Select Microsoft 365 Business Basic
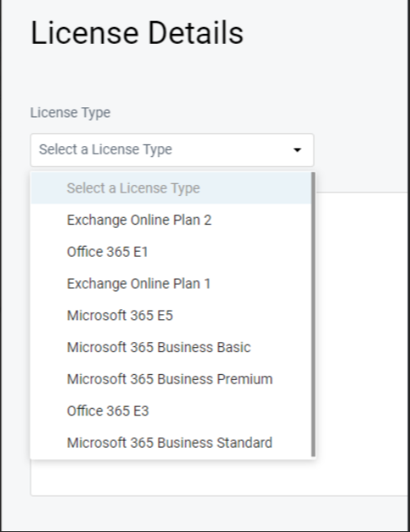This screenshot has height=532, width=410. point(170,347)
